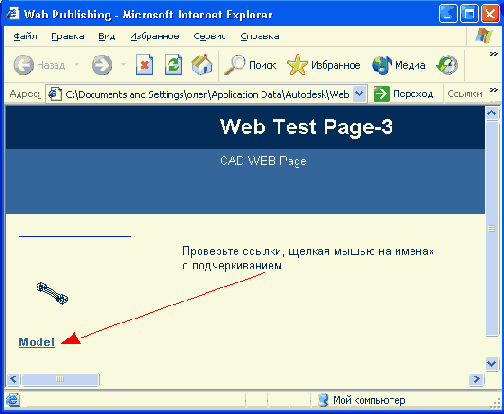
Task: Open the Избранное menu in the menu bar
Action: click(x=155, y=36)
